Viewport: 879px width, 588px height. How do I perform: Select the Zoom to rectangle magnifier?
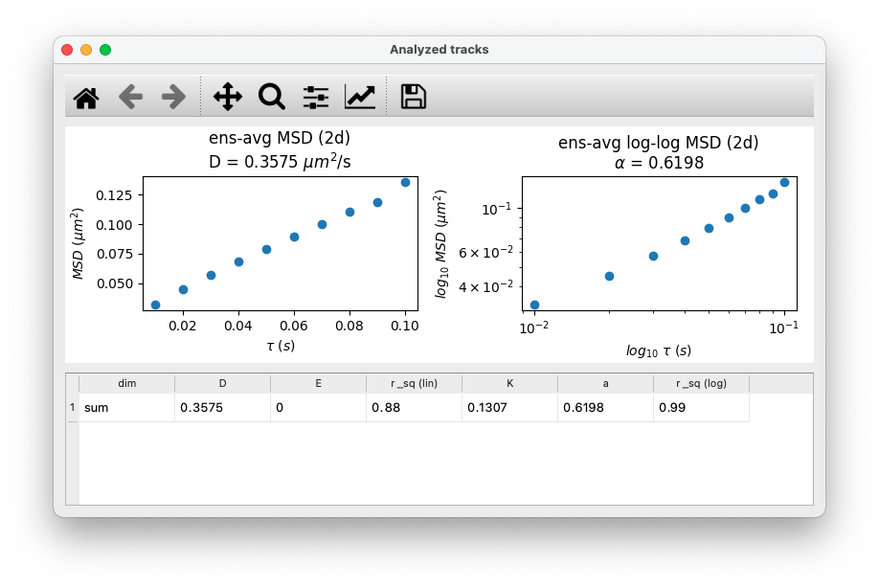(x=272, y=97)
